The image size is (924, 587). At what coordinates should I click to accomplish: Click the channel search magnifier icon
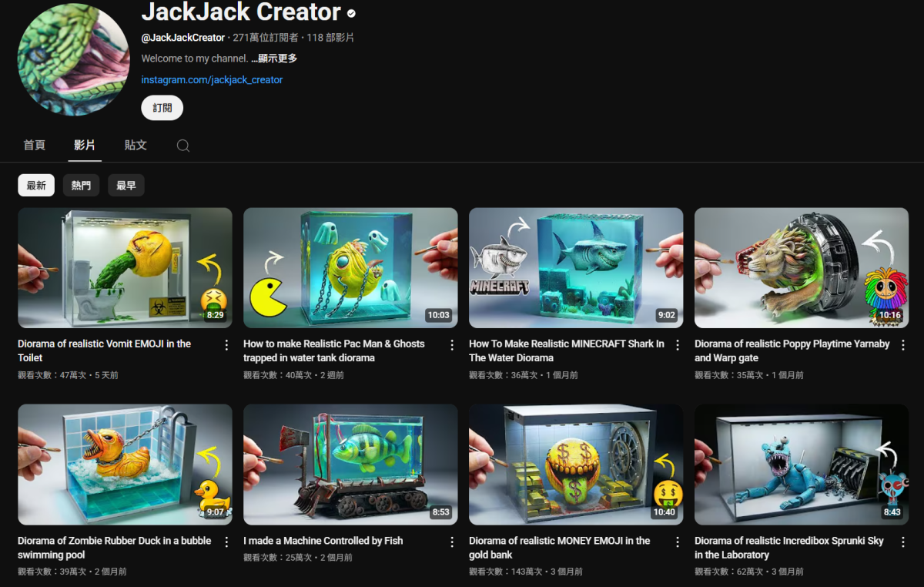point(183,146)
